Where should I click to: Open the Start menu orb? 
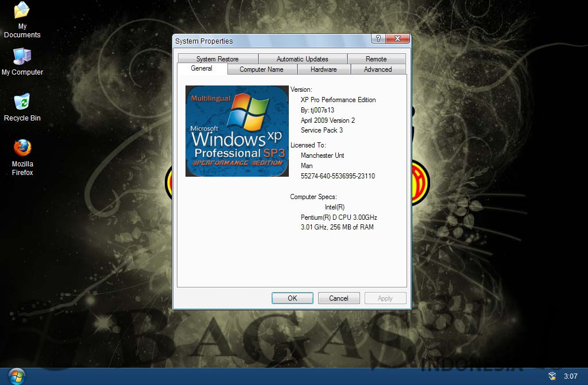(x=17, y=376)
